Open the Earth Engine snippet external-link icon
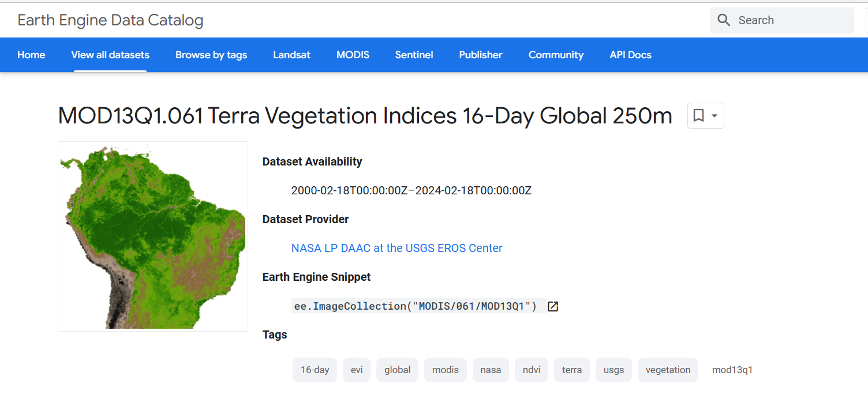The height and width of the screenshot is (406, 868). tap(553, 306)
